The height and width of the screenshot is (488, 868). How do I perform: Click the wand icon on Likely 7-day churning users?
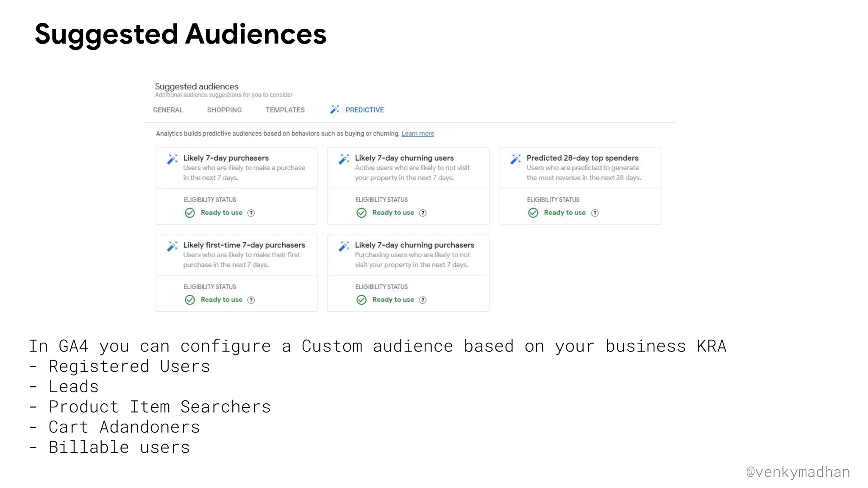(344, 159)
